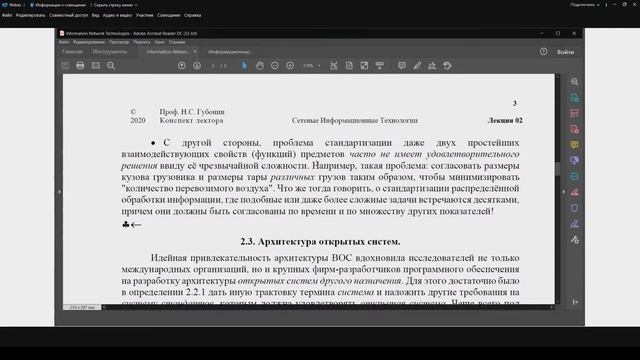640x360 pixels.
Task: Open the Organize Pages tool in right pane
Action: coord(574,176)
